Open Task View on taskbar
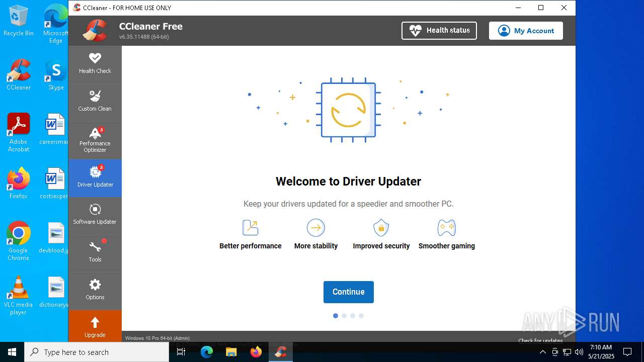 click(x=182, y=352)
